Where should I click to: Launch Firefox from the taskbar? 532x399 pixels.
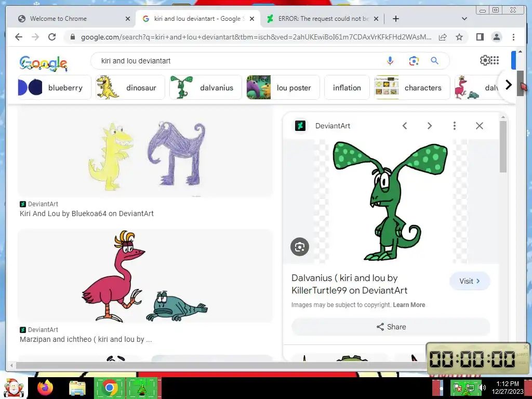point(45,388)
